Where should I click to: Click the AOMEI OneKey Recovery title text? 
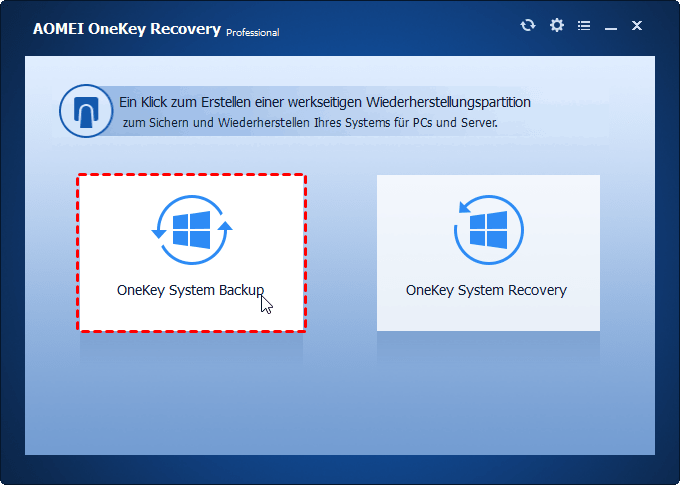[127, 29]
